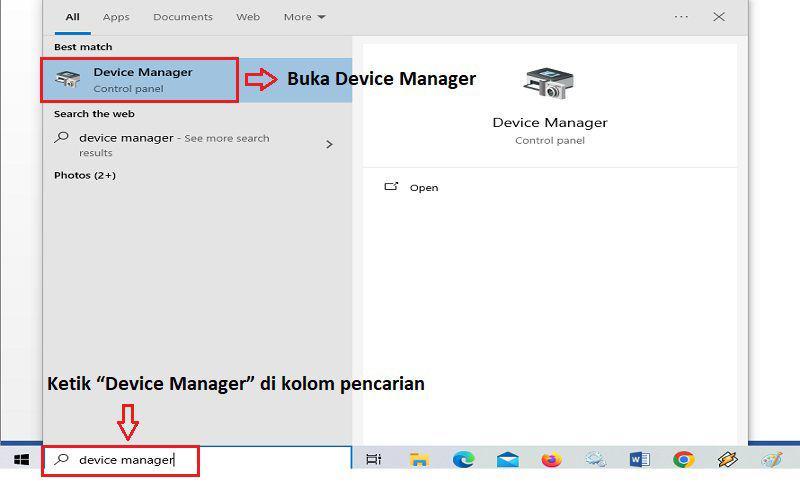Click the Device Manager icon in best match
Viewport: 800px width, 500px height.
[68, 80]
